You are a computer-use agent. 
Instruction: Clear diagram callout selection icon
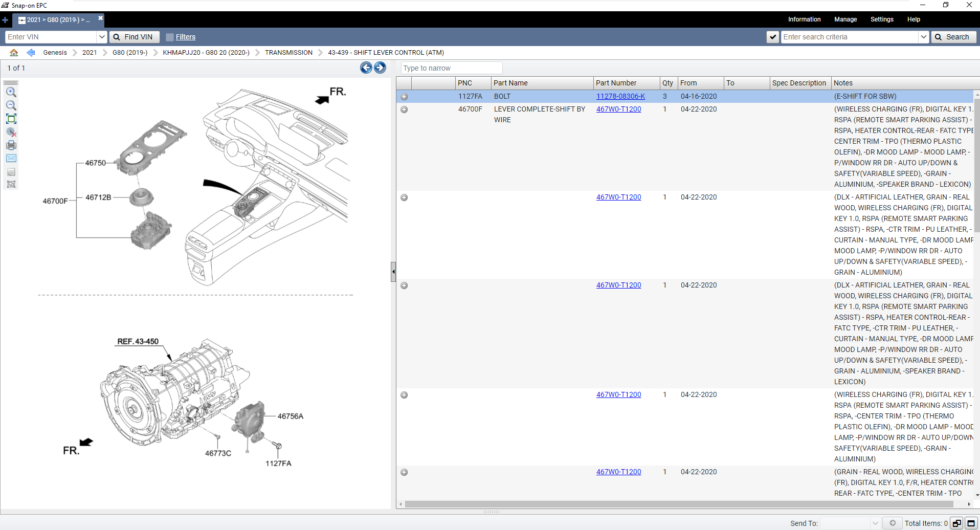coord(11,132)
